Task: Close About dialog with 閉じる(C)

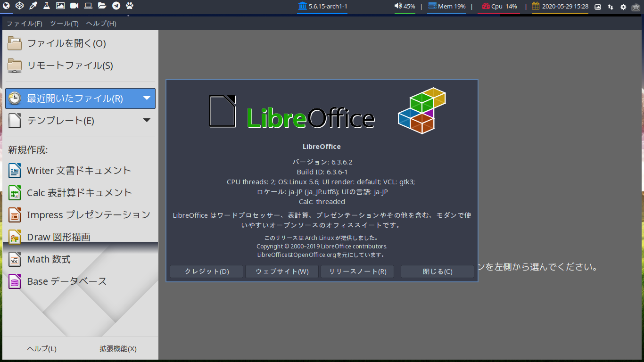Action: coord(438,271)
